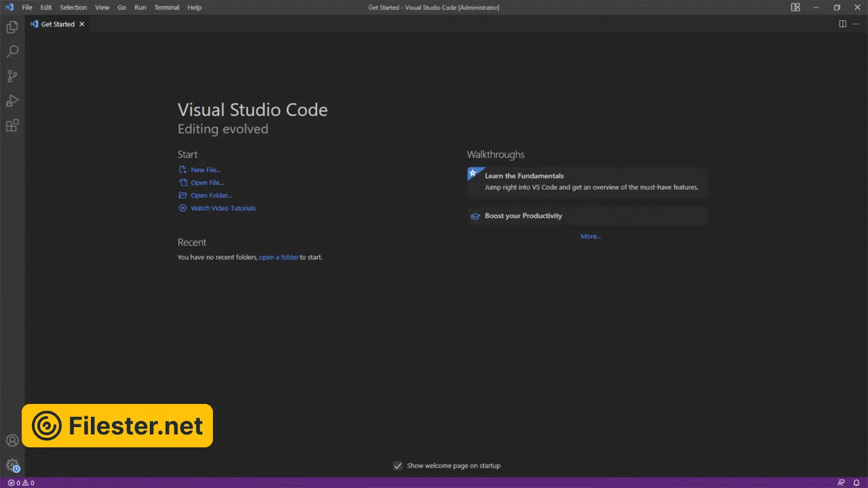Expand More walkthroughs list
The image size is (868, 488).
[591, 237]
